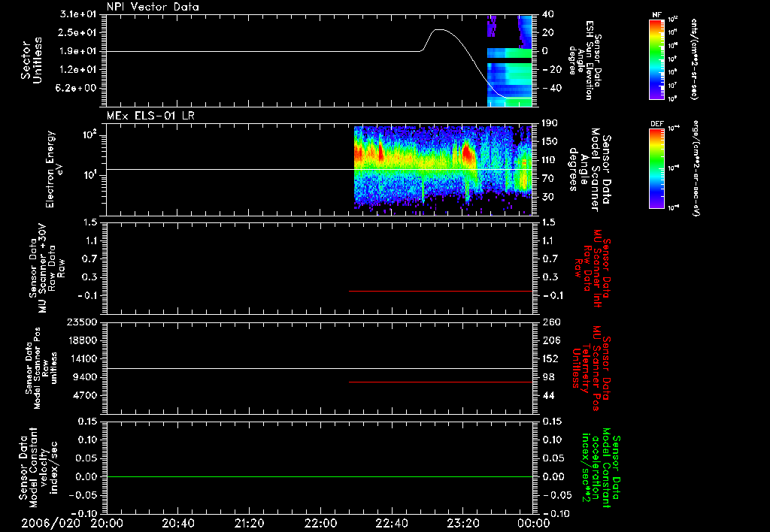Click the red trace in the MU Scanner +30V panel

coord(441,292)
